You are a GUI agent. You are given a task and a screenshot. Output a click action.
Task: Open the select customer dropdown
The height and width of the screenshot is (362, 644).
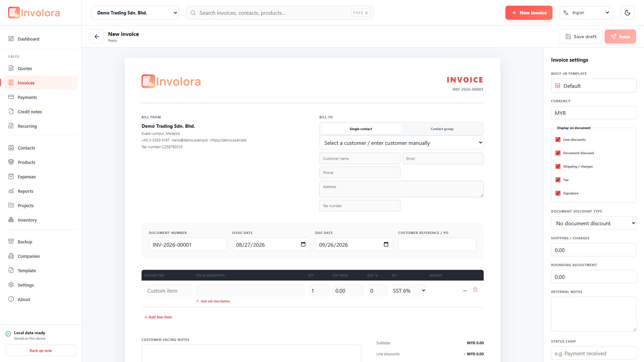click(x=401, y=143)
